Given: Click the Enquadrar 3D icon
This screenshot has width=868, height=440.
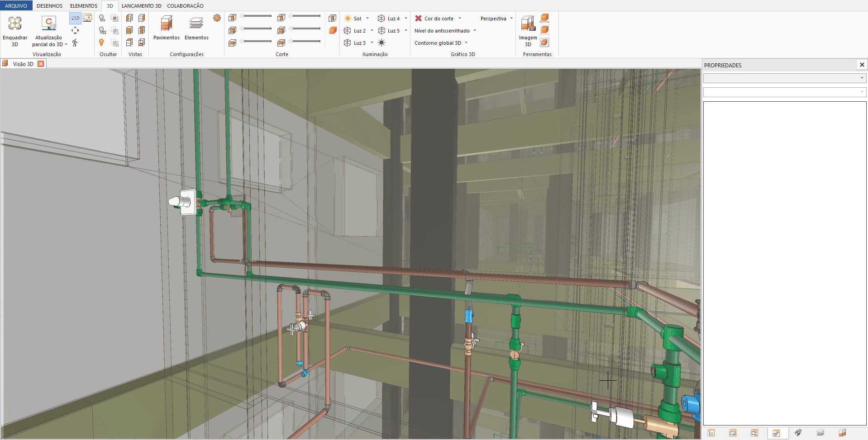Looking at the screenshot, I should [x=15, y=24].
